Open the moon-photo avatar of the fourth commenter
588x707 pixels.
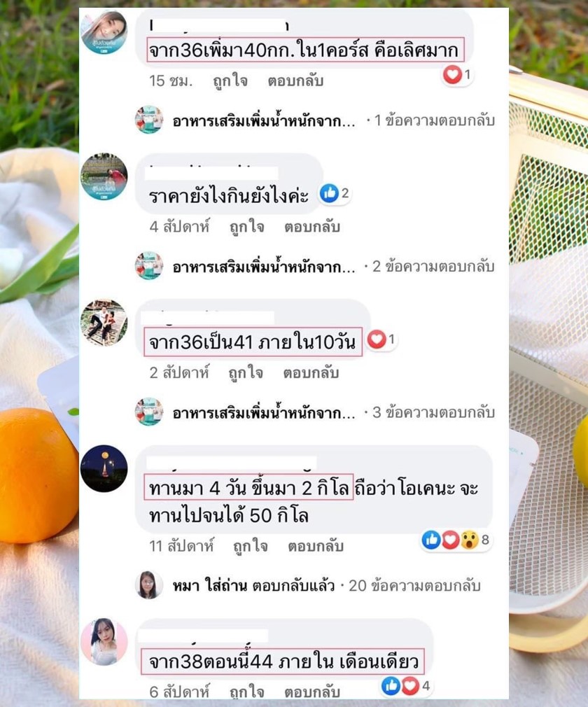104,468
